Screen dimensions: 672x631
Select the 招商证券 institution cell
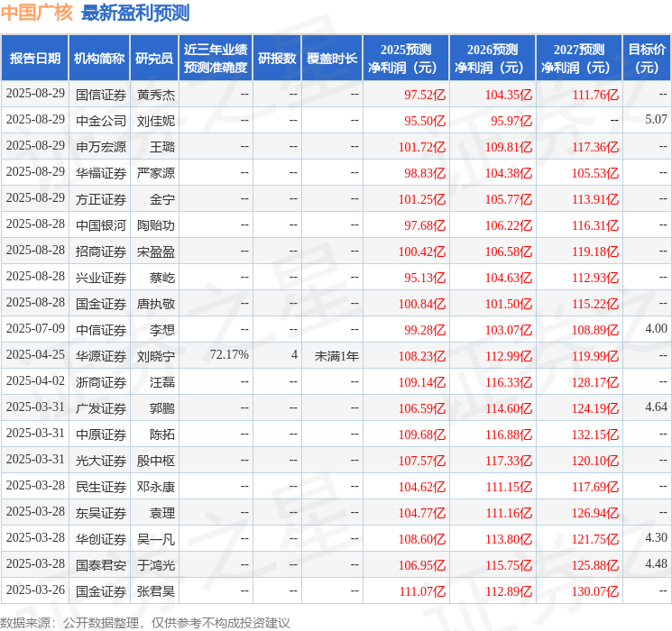click(101, 251)
